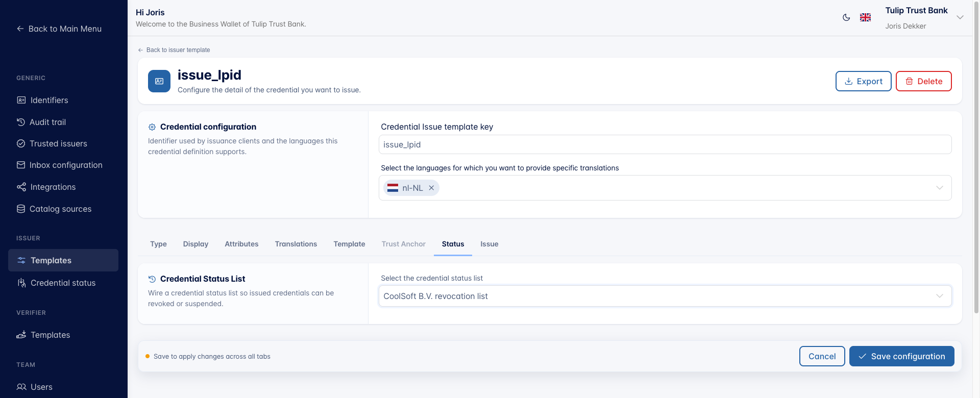Click Back to issuer template link
Viewport: 980px width, 398px height.
click(x=174, y=50)
